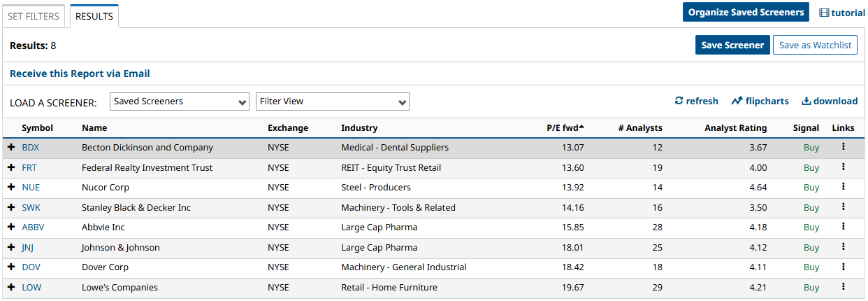Screen dimensions: 868x301
Task: Open the three-dot menu for Abbvie row
Action: click(843, 227)
